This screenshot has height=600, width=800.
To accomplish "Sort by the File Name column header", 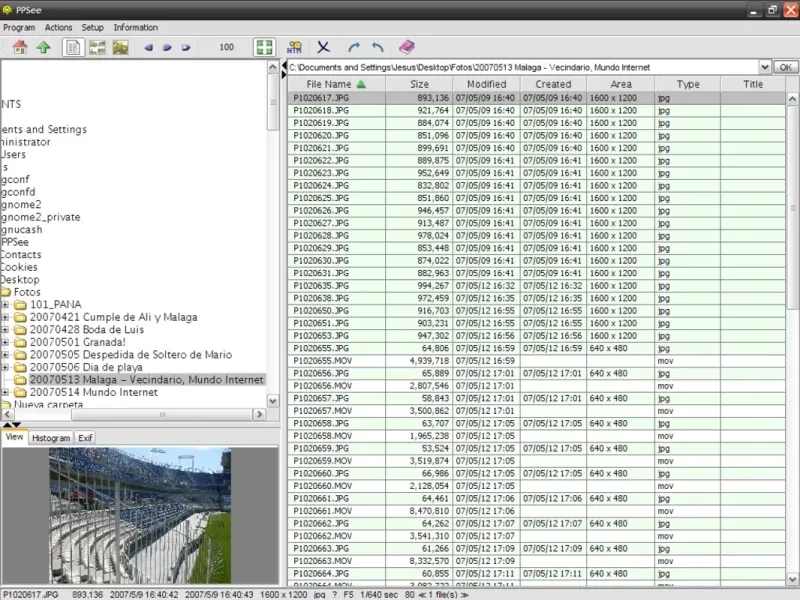I will click(337, 84).
